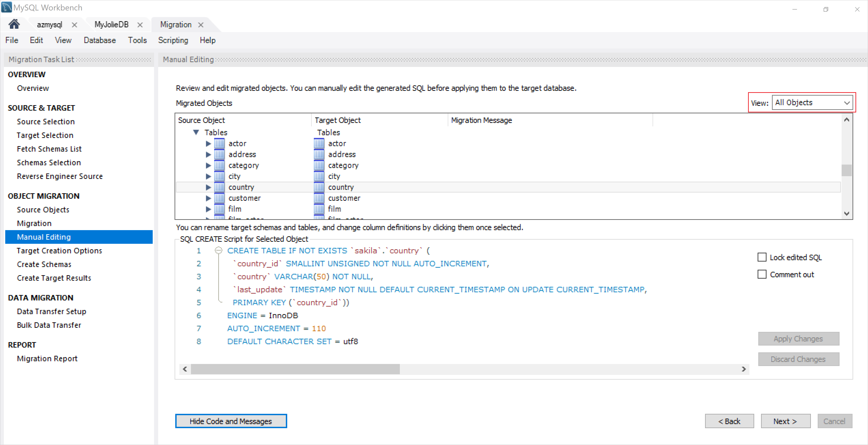Click Next to proceed migration step
Viewport: 868px width, 445px height.
(785, 421)
